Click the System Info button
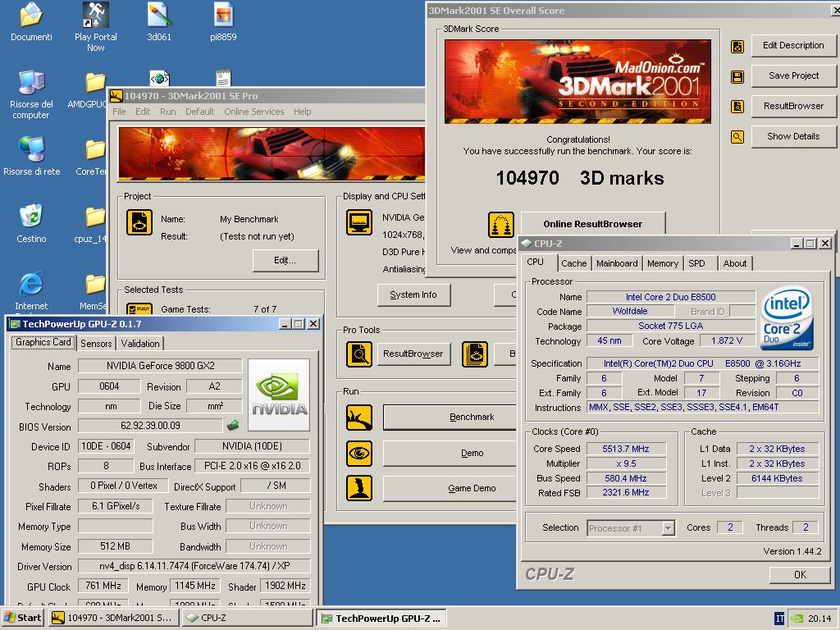This screenshot has width=840, height=630. tap(413, 294)
